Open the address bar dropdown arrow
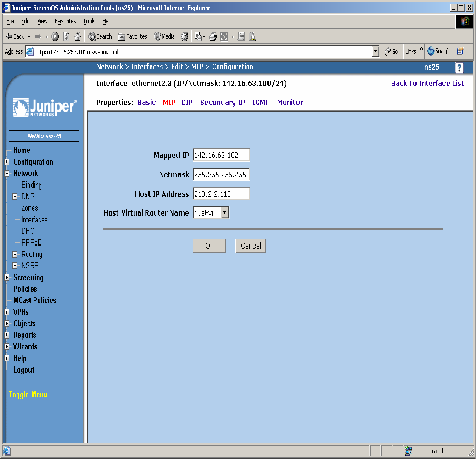The image size is (476, 459). click(x=375, y=51)
